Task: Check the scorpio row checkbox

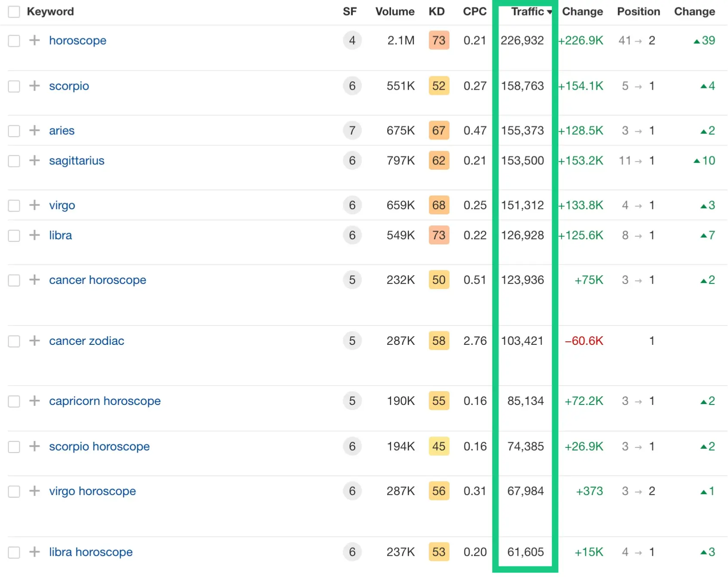Action: click(x=14, y=86)
